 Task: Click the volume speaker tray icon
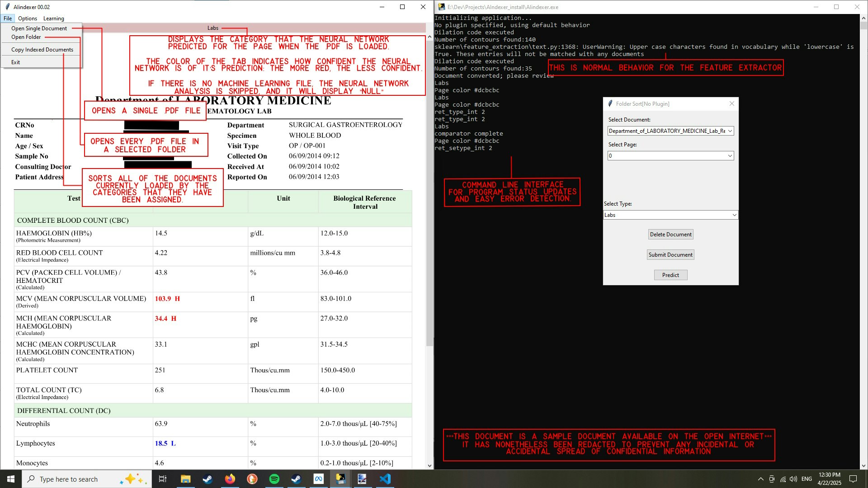793,479
